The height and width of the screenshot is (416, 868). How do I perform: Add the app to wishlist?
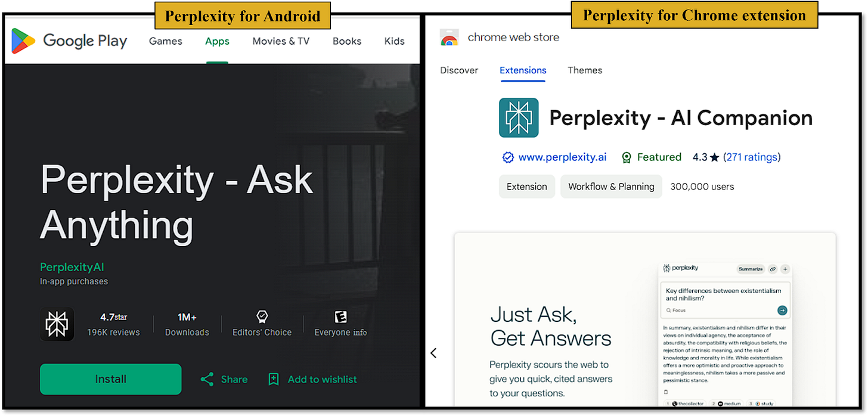(x=312, y=379)
